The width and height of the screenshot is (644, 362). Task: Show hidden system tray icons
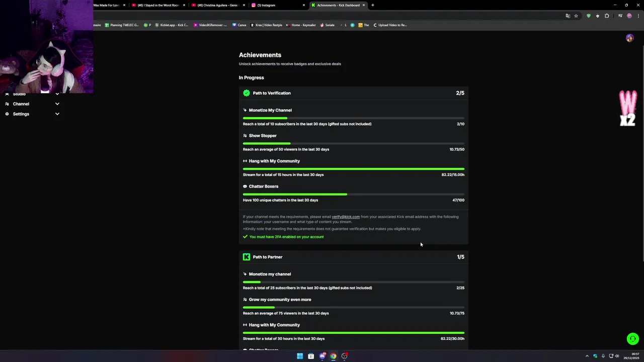click(587, 356)
